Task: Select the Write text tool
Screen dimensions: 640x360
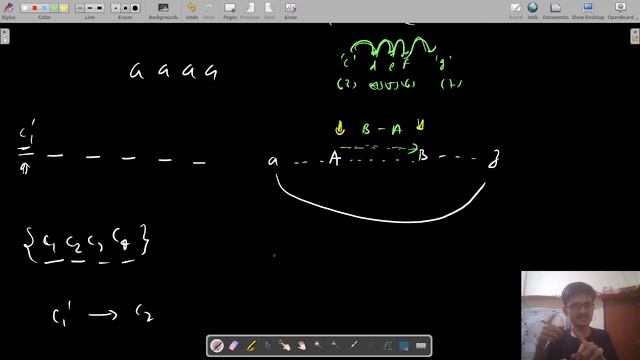Action: click(x=387, y=346)
